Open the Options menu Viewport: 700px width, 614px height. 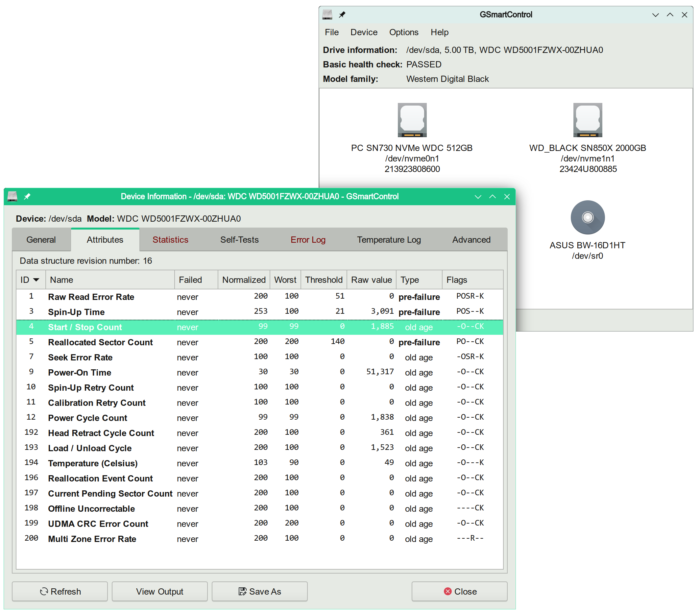pos(404,32)
